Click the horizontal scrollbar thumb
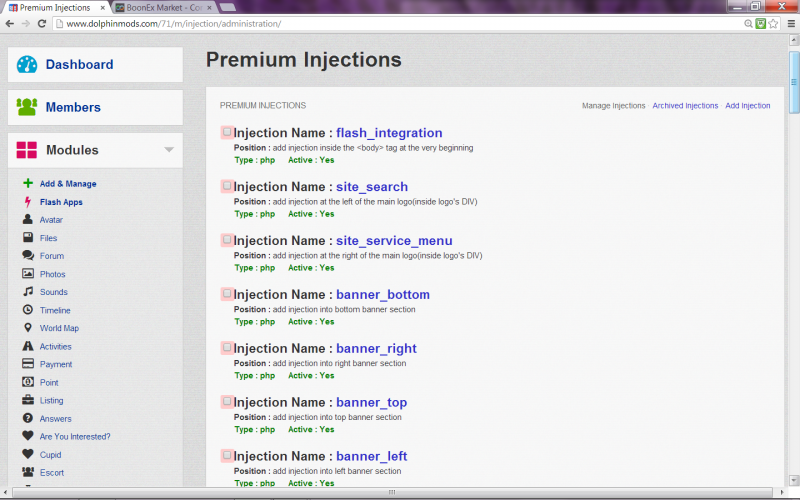The image size is (800, 500). [x=391, y=492]
